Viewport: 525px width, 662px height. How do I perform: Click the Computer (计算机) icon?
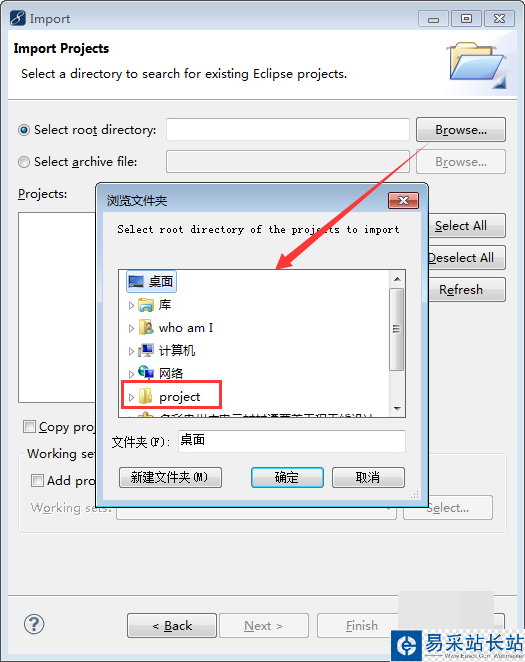[x=146, y=350]
